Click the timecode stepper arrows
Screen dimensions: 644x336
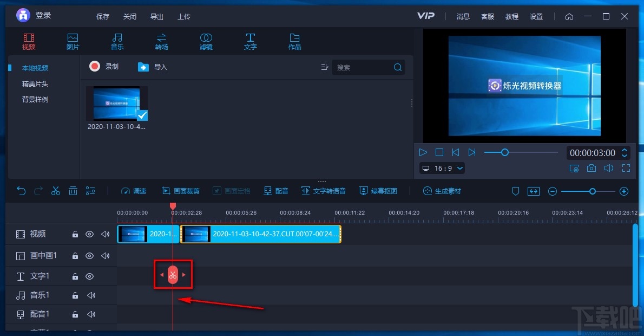(625, 153)
